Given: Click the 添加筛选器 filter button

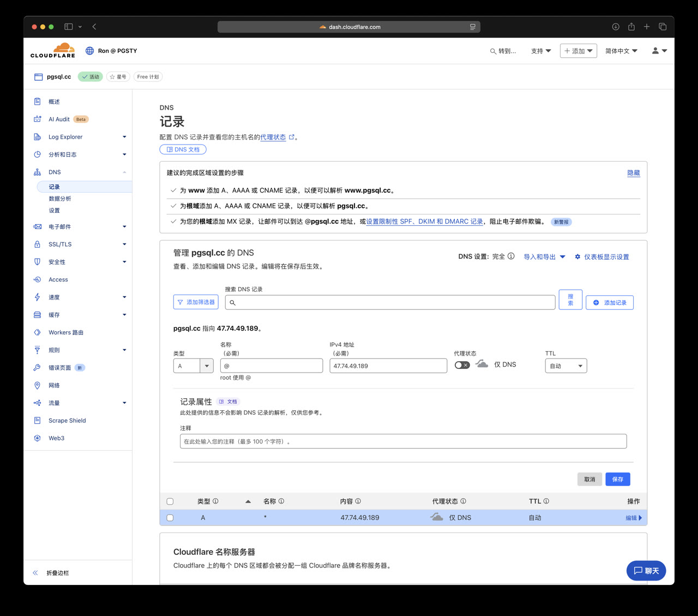Looking at the screenshot, I should pyautogui.click(x=196, y=302).
